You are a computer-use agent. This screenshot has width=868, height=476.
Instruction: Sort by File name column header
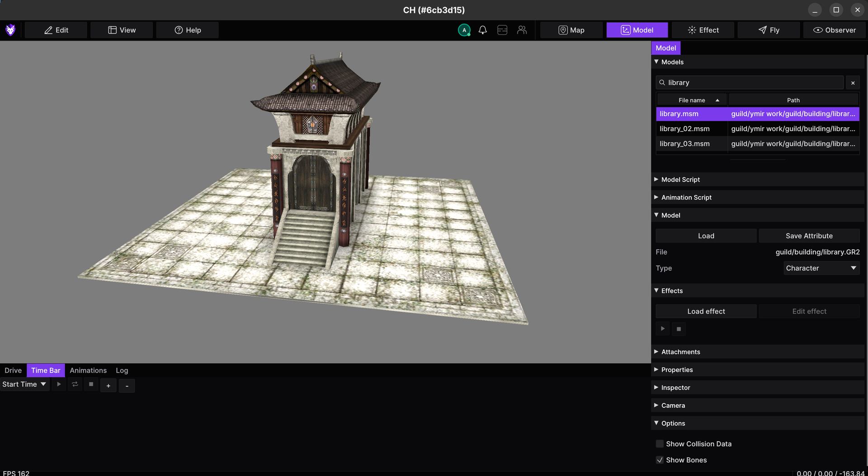point(692,100)
